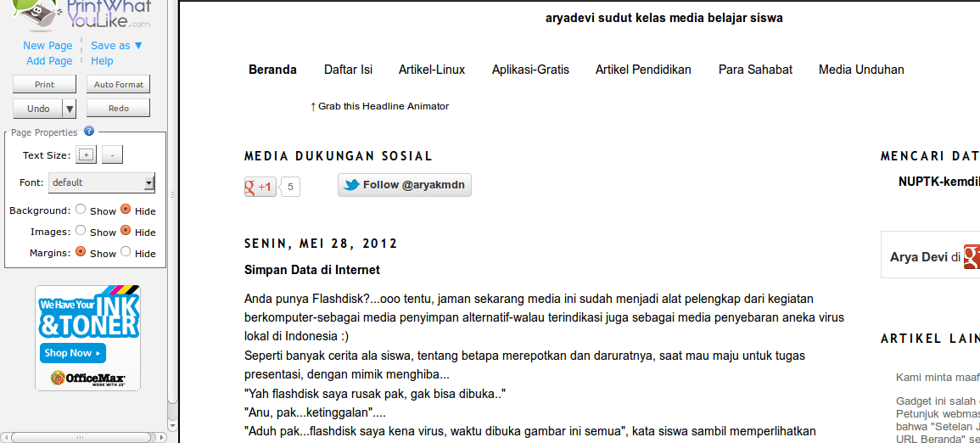Click the sidebar scroll left arrow
980x443 pixels.
[4, 437]
